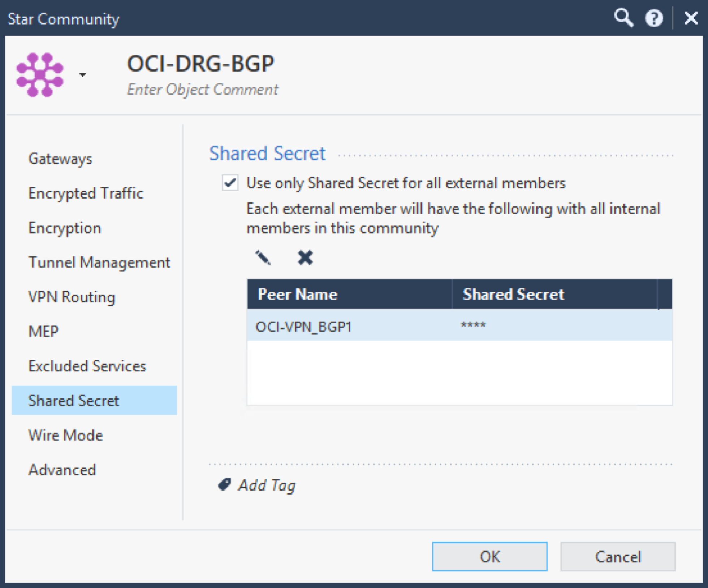Open the Gateways section
The height and width of the screenshot is (588, 708).
click(x=60, y=159)
